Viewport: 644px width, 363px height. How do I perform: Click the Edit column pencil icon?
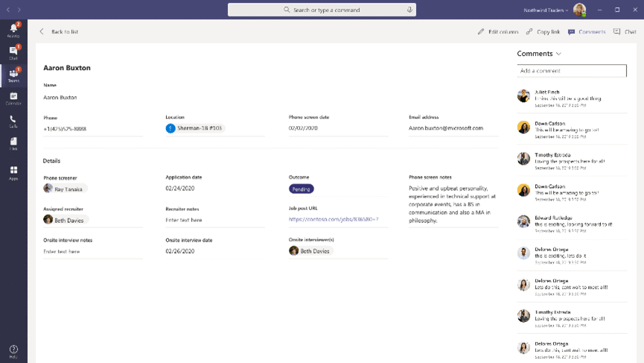click(x=481, y=31)
